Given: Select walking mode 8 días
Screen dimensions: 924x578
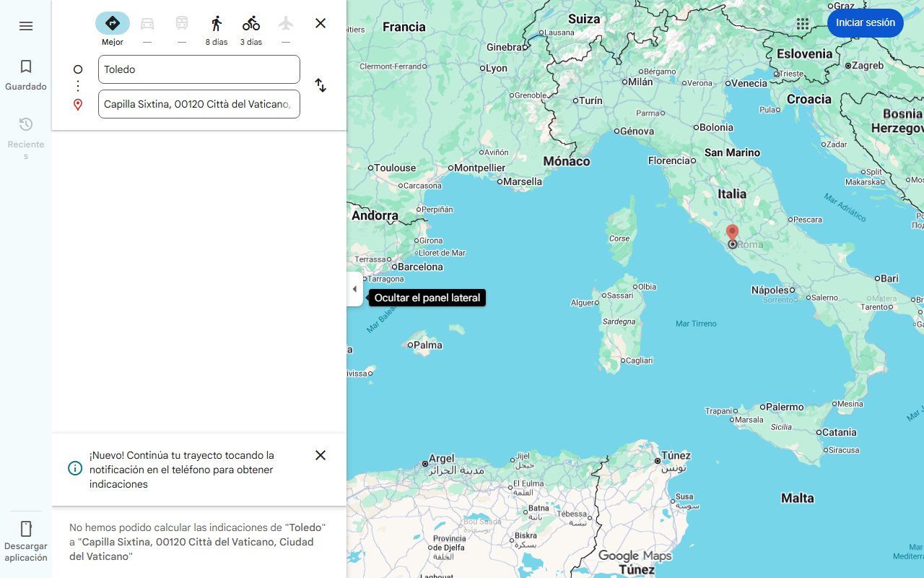Looking at the screenshot, I should tap(216, 24).
